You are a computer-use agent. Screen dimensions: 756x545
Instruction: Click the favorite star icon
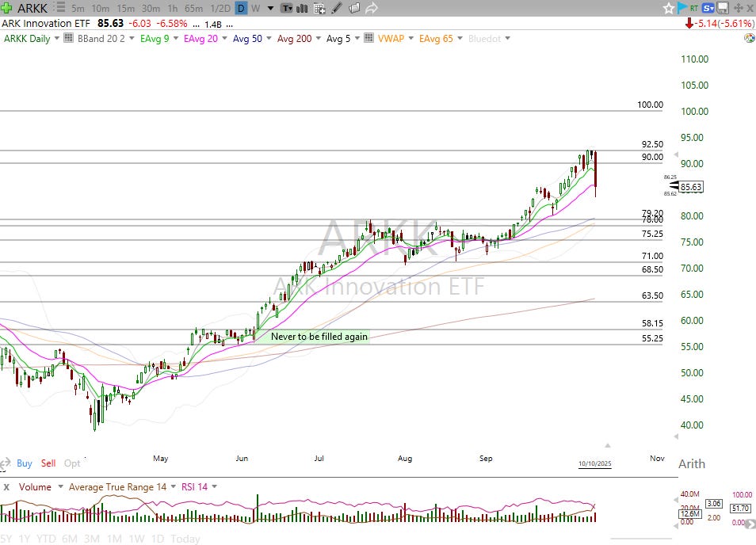coord(668,8)
